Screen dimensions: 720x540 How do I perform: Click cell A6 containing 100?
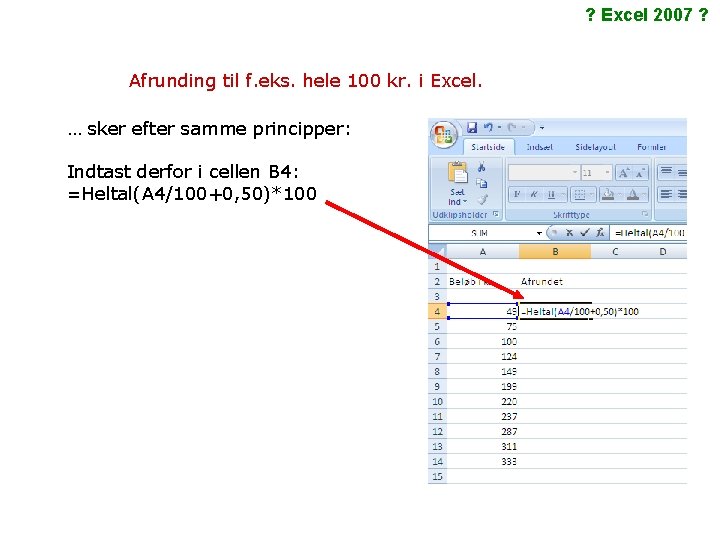point(483,341)
